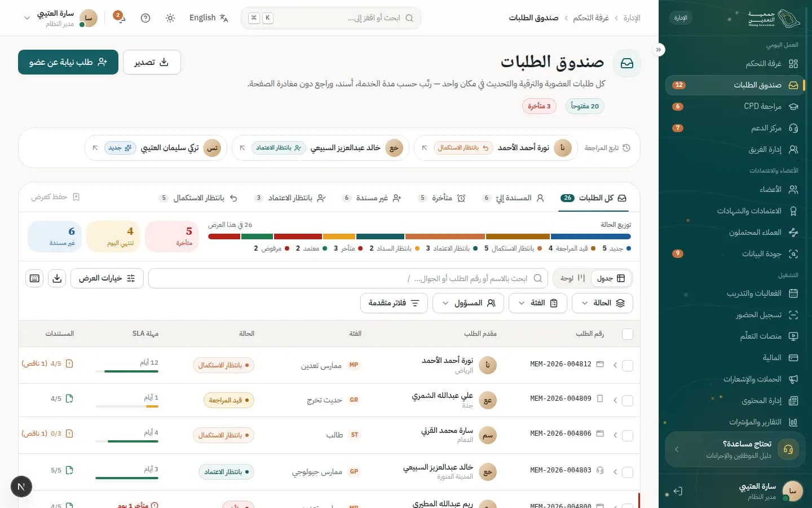
Task: Click the تصدير export button
Action: coord(152,62)
